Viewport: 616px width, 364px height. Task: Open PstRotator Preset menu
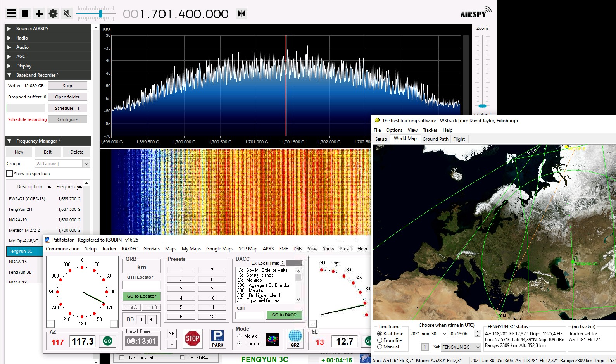coord(345,249)
